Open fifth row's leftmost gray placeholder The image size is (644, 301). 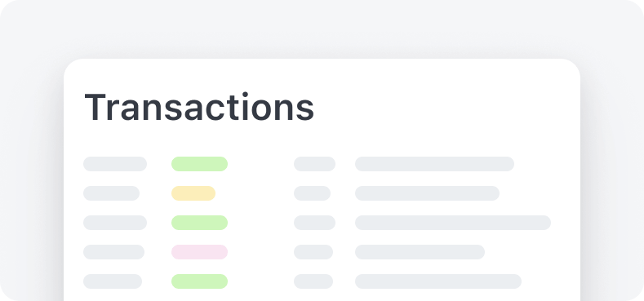click(113, 281)
